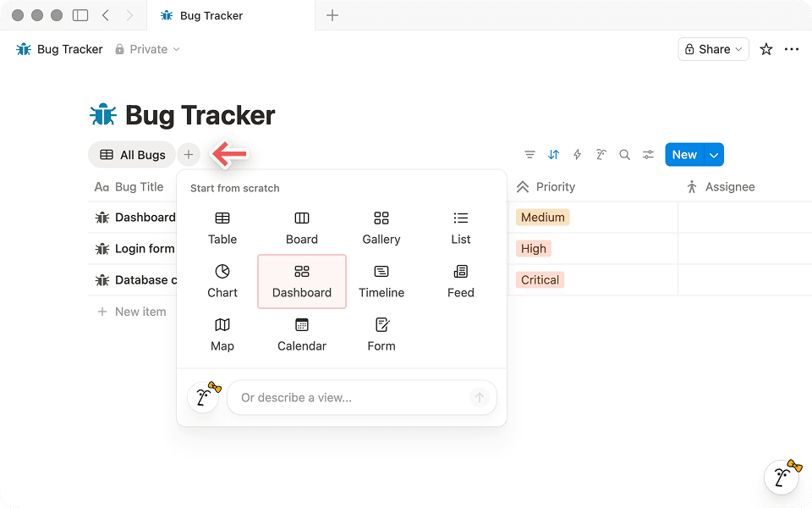
Task: Open the New button dropdown chevron
Action: (x=713, y=154)
